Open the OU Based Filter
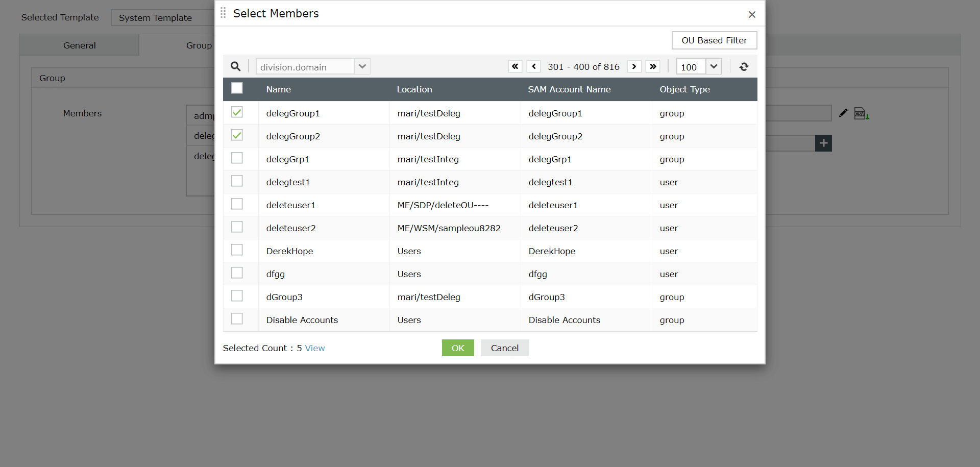The height and width of the screenshot is (467, 980). point(714,40)
